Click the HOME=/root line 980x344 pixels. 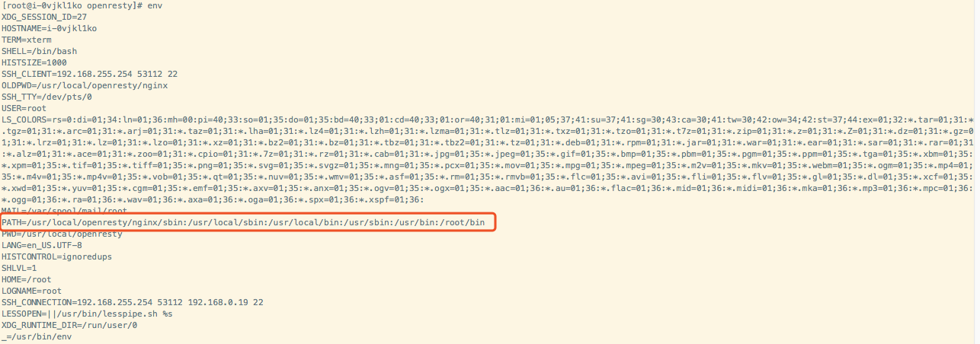pyautogui.click(x=27, y=279)
